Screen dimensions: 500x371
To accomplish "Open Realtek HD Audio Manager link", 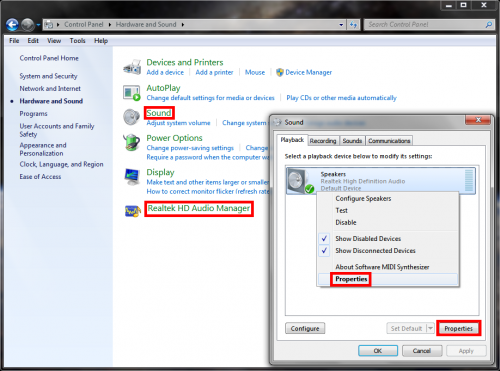I will pos(199,208).
